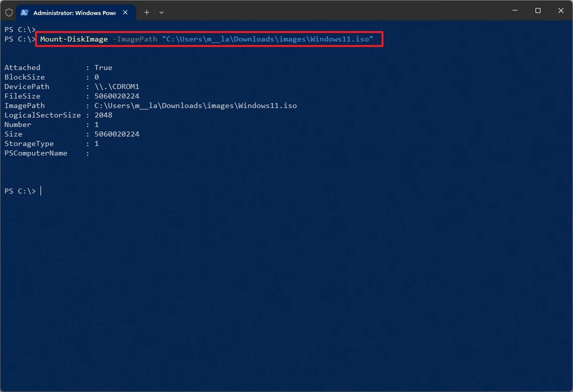This screenshot has height=392, width=573.
Task: Click the StorageType label
Action: (x=29, y=143)
